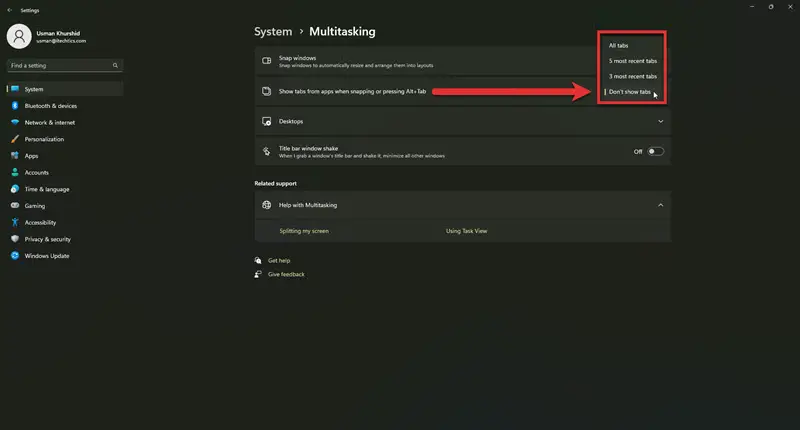The image size is (800, 430).
Task: Click the Get help icon
Action: 258,260
